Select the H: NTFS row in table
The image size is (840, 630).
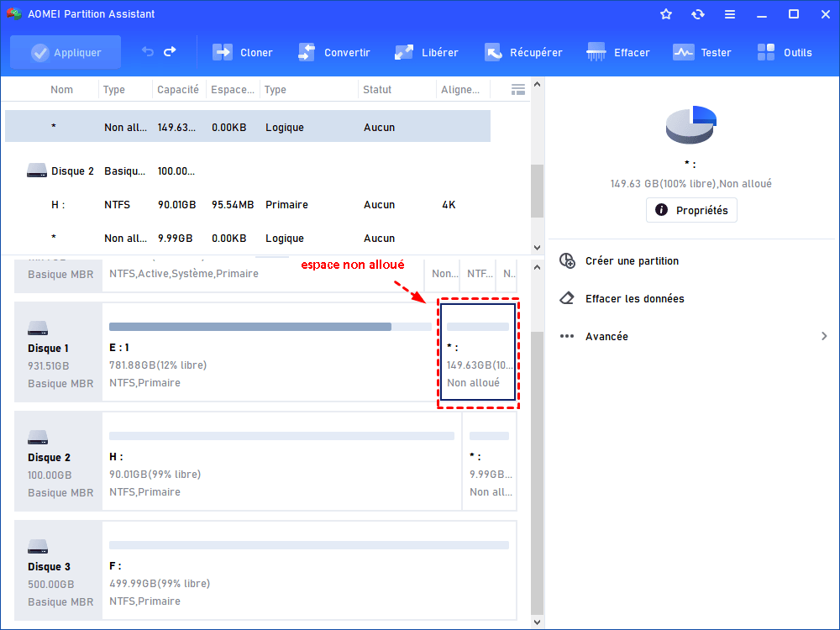[x=252, y=205]
